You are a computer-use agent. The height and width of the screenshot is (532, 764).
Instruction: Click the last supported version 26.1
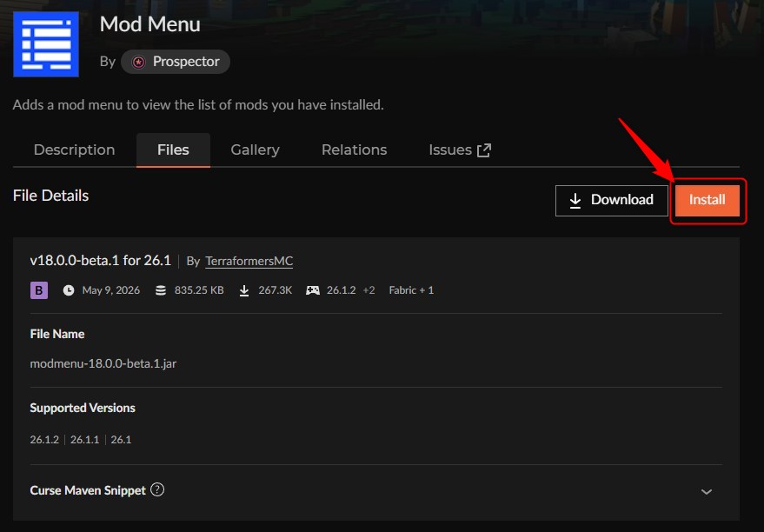coord(121,440)
